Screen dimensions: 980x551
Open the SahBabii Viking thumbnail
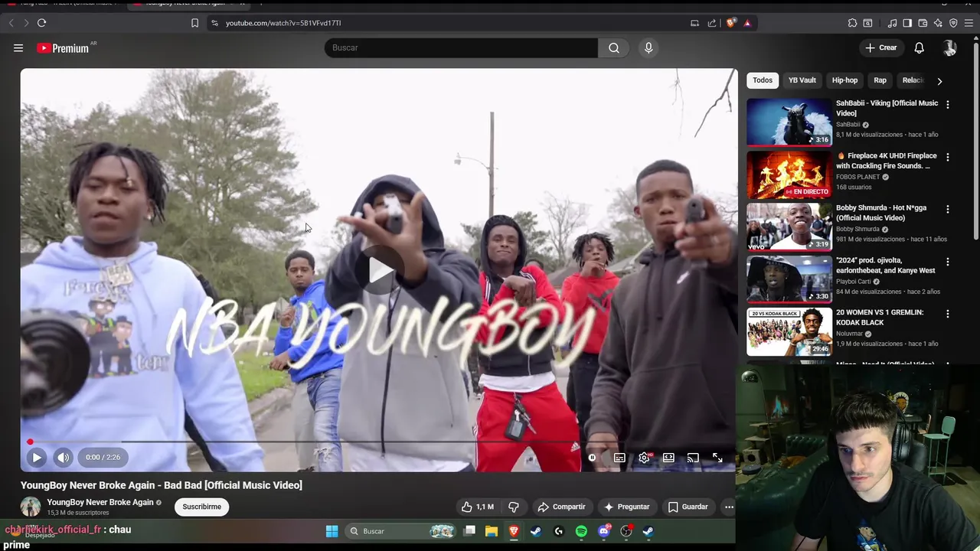coord(789,122)
